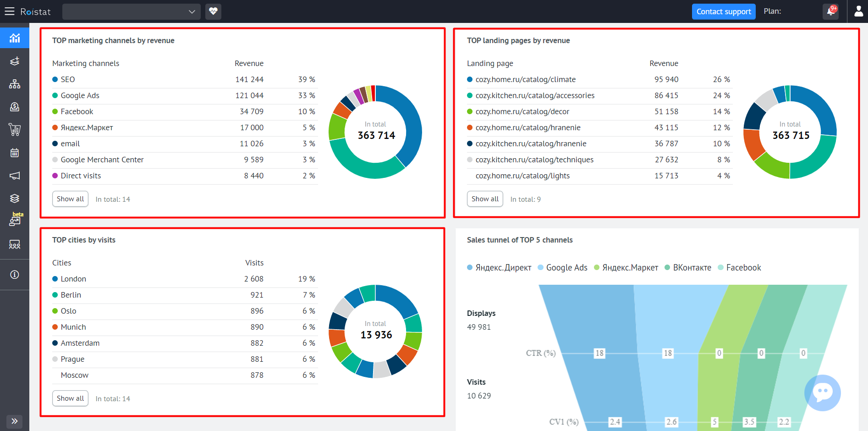Click the Plan label in header
Image resolution: width=868 pixels, height=431 pixels.
772,11
